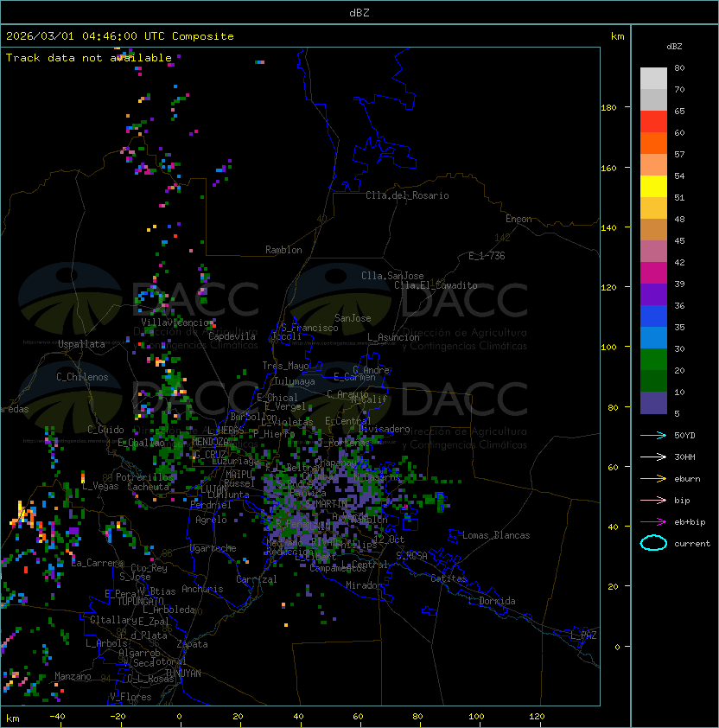Click the 'Track data not available' message
This screenshot has height=728, width=719.
click(89, 58)
